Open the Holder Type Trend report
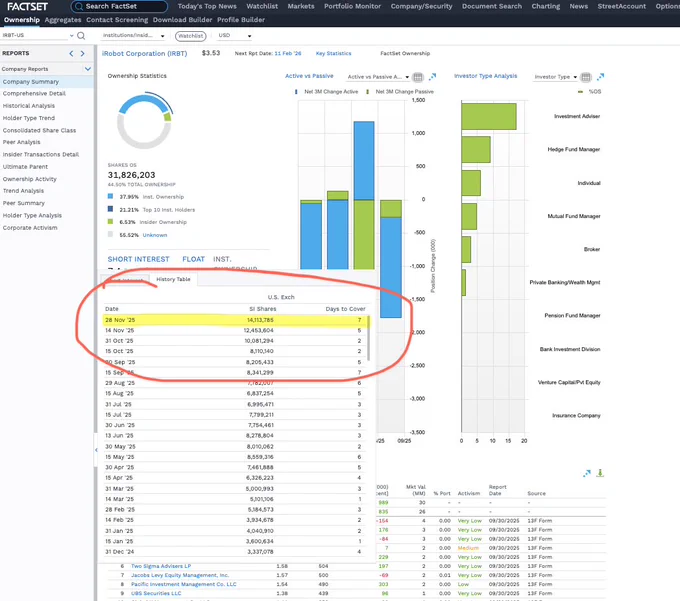Screen dimensions: 680x601 29,118
